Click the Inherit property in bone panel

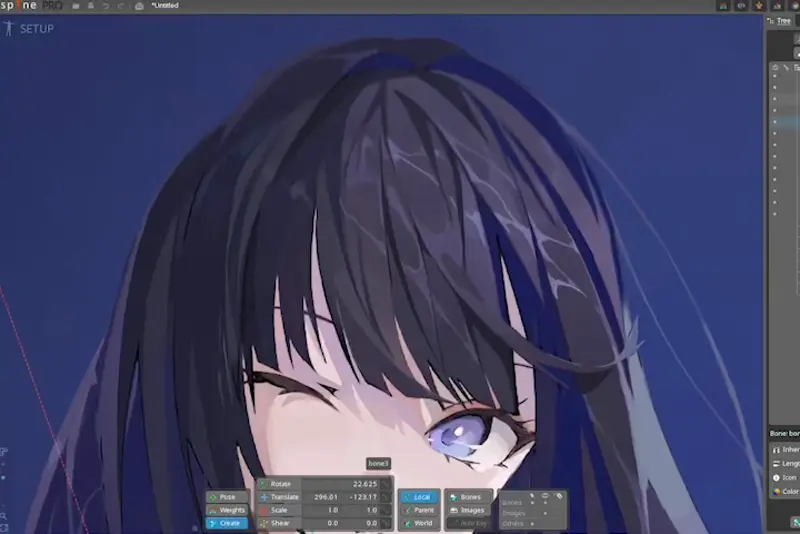coord(786,449)
